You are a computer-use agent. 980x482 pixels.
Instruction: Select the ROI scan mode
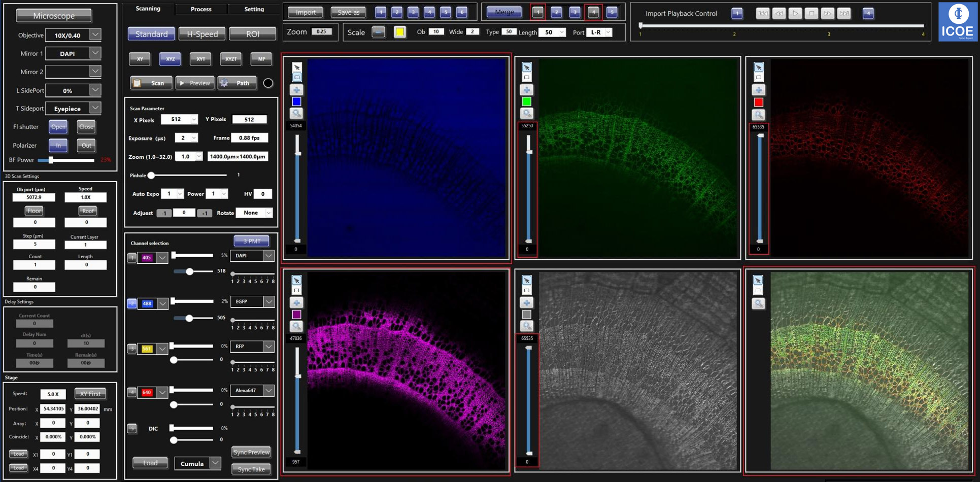coord(252,34)
